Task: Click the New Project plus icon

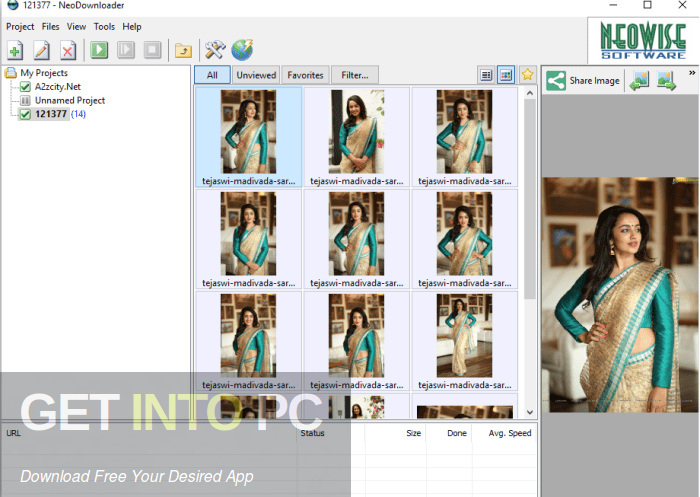Action: coord(15,50)
